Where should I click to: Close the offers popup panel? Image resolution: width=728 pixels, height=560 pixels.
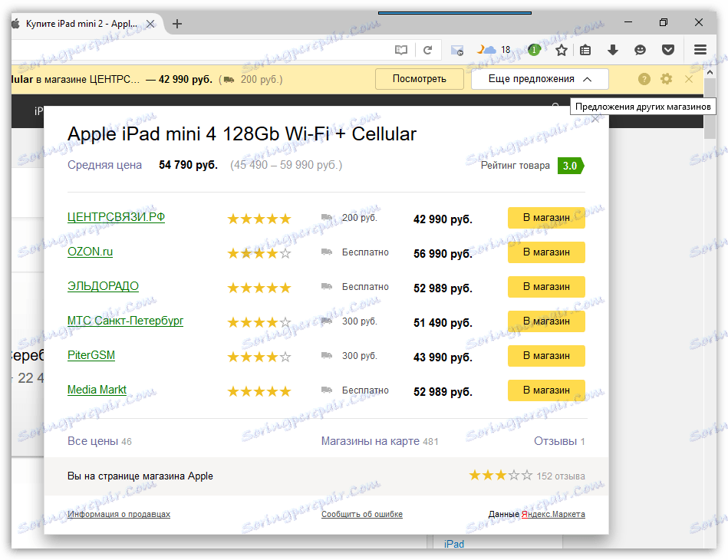595,120
